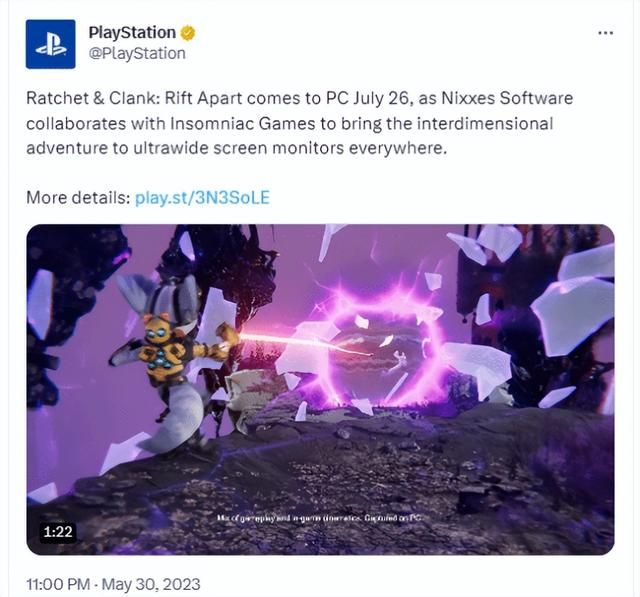Click the gameplay disclaimer caption in video
The image size is (640, 597).
click(x=318, y=518)
